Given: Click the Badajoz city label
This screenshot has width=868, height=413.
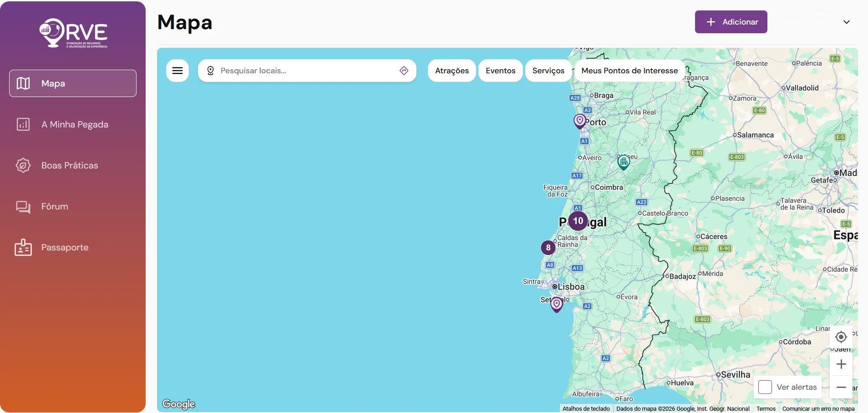Looking at the screenshot, I should (x=683, y=276).
